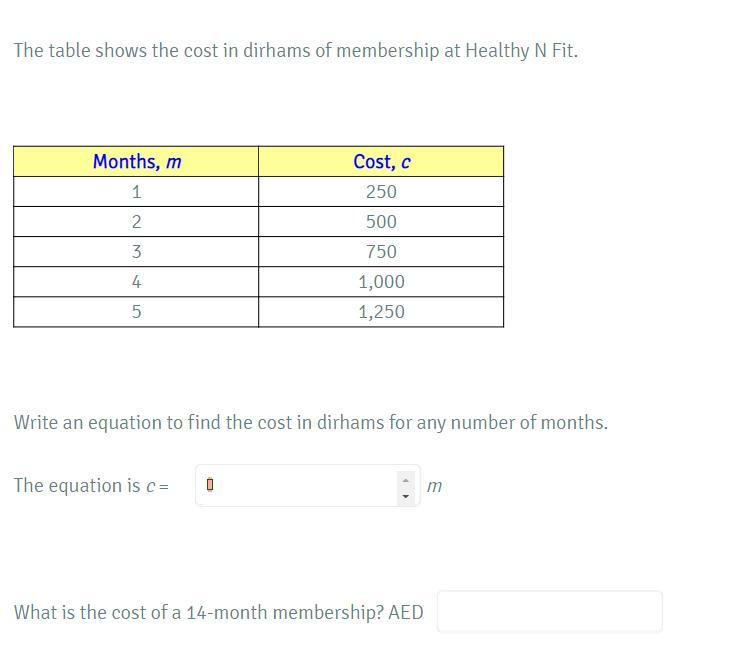The image size is (747, 661).
Task: Click the "Healthy N Fit" intro sentence
Action: pyautogui.click(x=296, y=50)
